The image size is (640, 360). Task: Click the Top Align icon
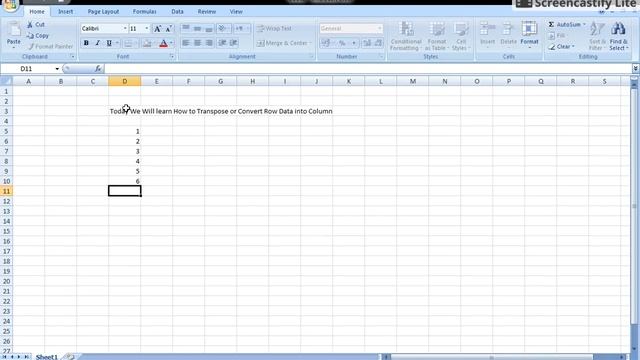(186, 28)
